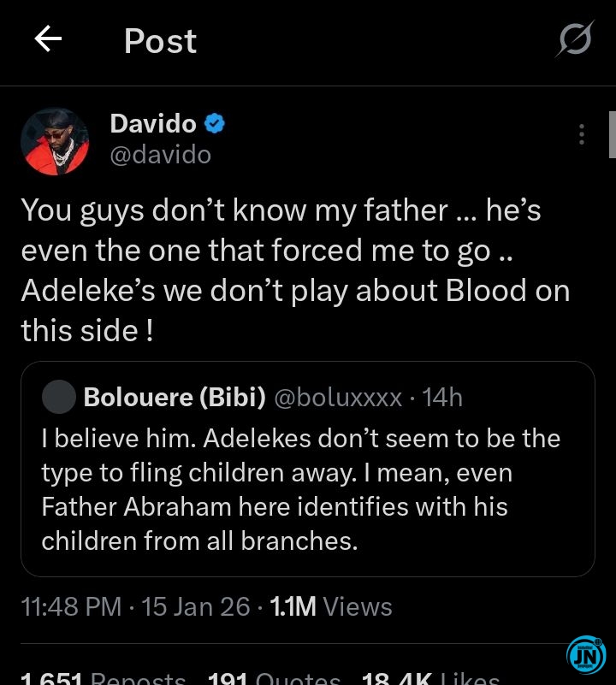
Task: Click the JN watermark logo
Action: pos(586,655)
